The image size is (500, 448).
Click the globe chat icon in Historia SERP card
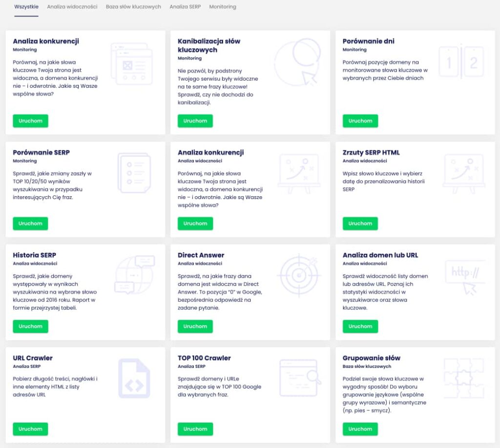134,275
